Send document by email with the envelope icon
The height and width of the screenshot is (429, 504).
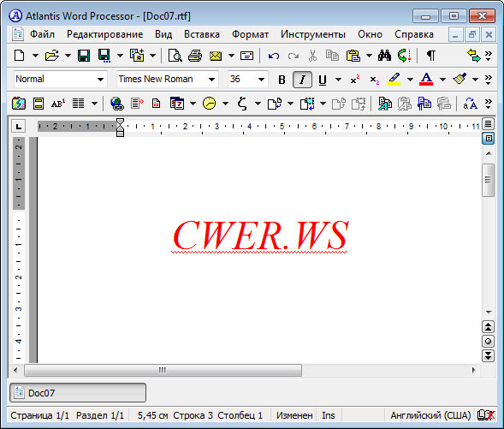[x=216, y=56]
